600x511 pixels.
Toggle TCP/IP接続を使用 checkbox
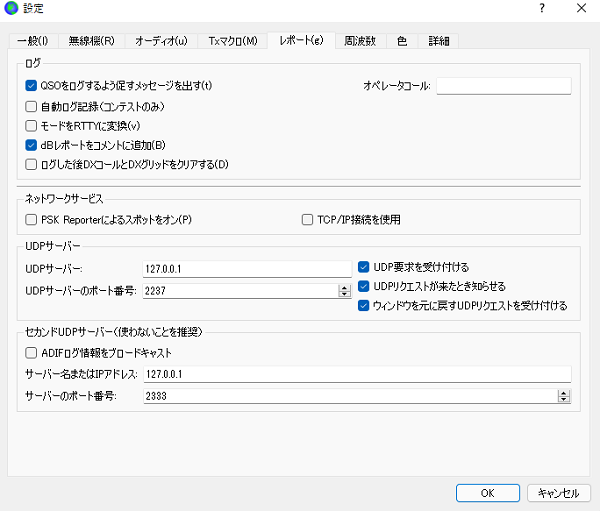[x=308, y=219]
